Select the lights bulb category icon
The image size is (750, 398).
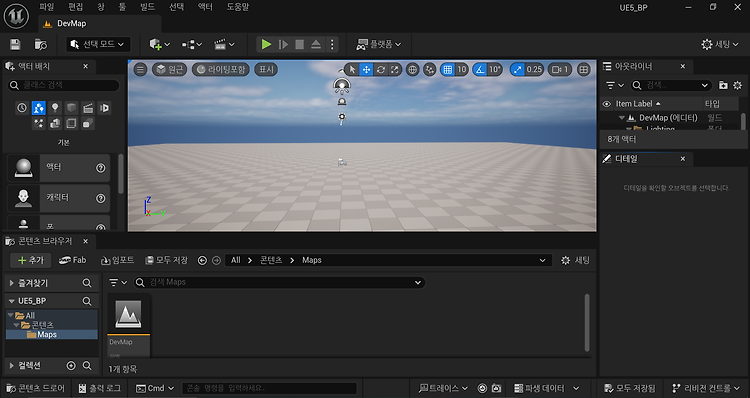tap(55, 108)
